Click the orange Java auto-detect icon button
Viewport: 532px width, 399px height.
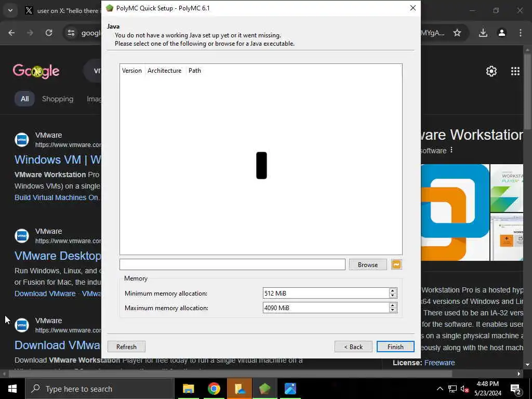coord(396,264)
